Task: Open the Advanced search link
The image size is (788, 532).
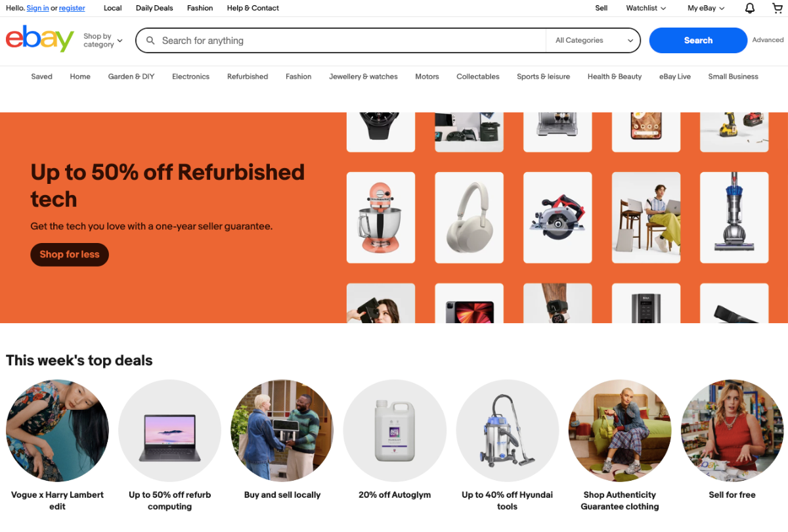Action: pos(768,40)
